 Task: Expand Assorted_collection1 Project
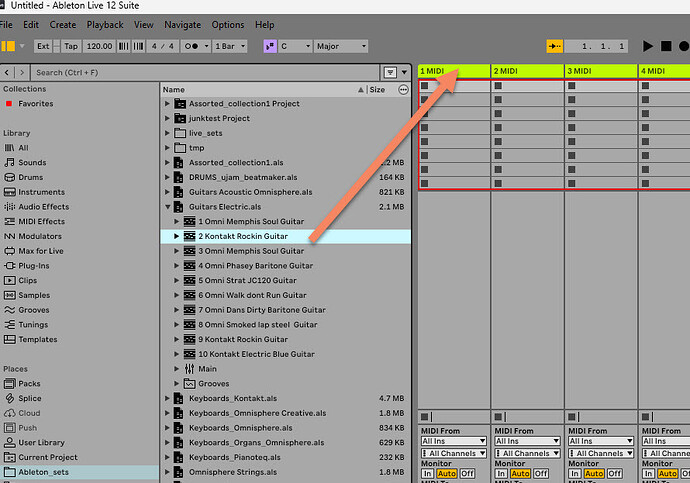pyautogui.click(x=167, y=104)
